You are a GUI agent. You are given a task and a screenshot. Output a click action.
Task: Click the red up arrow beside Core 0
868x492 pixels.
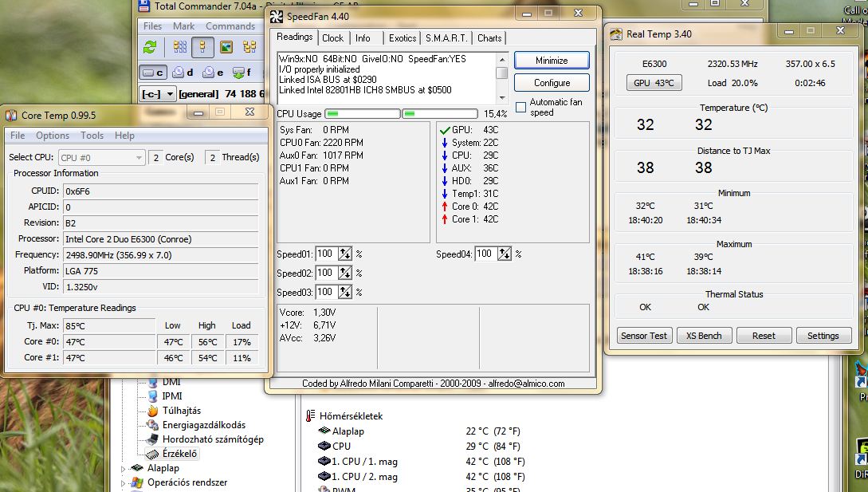click(x=445, y=207)
